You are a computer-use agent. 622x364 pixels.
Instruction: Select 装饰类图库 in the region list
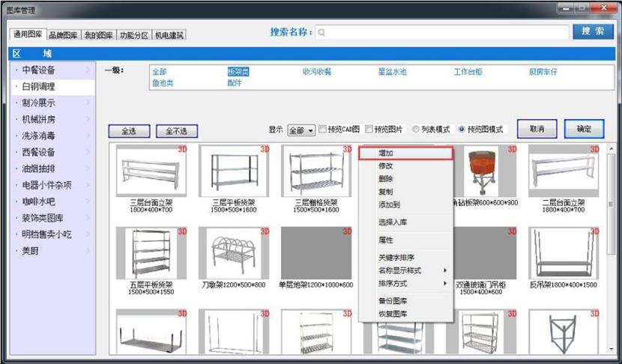[52, 218]
